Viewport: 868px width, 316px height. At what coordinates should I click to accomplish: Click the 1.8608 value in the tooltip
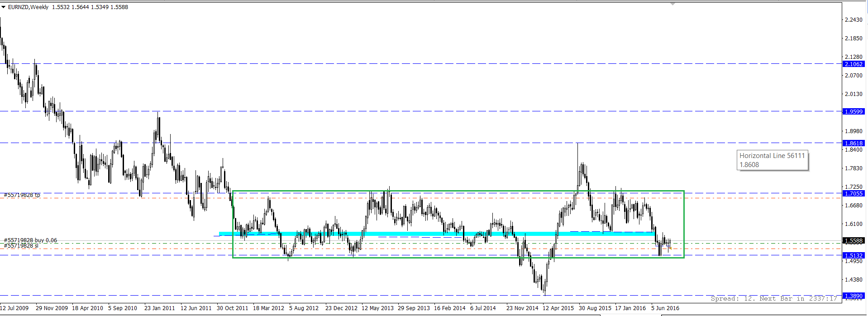click(749, 165)
